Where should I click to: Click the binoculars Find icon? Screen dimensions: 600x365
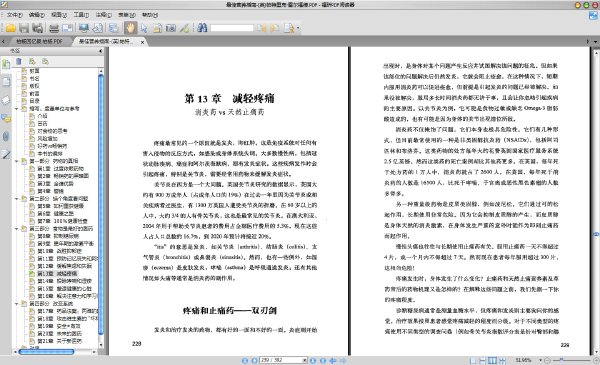coord(202,28)
